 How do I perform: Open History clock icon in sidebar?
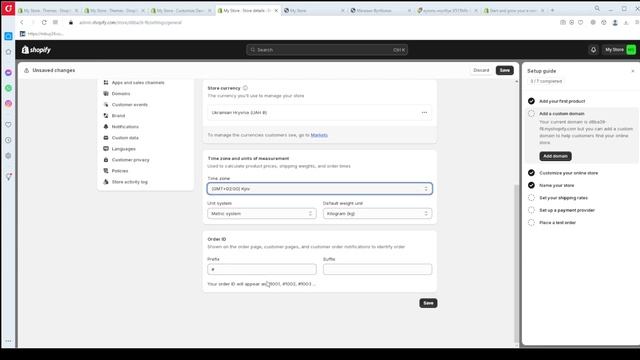coord(9,140)
